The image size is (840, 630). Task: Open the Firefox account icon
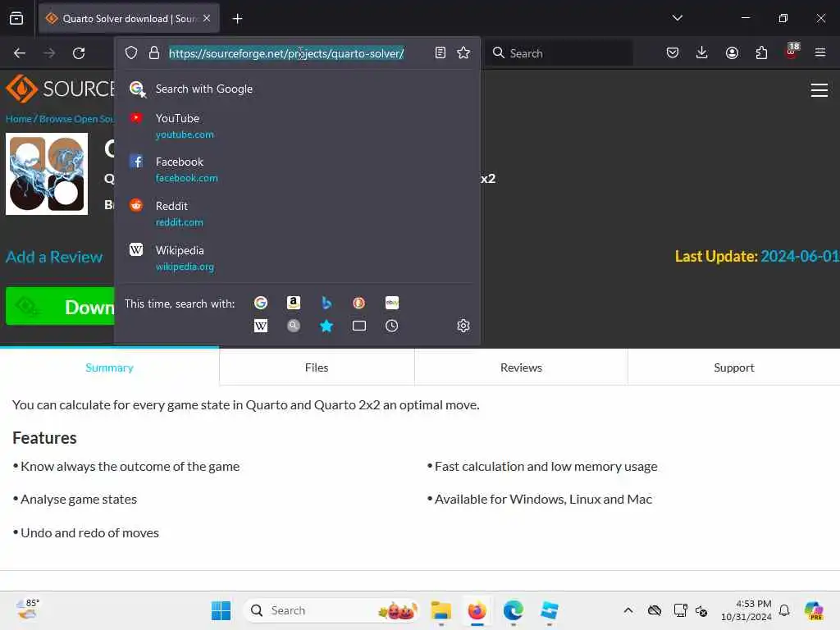point(732,52)
